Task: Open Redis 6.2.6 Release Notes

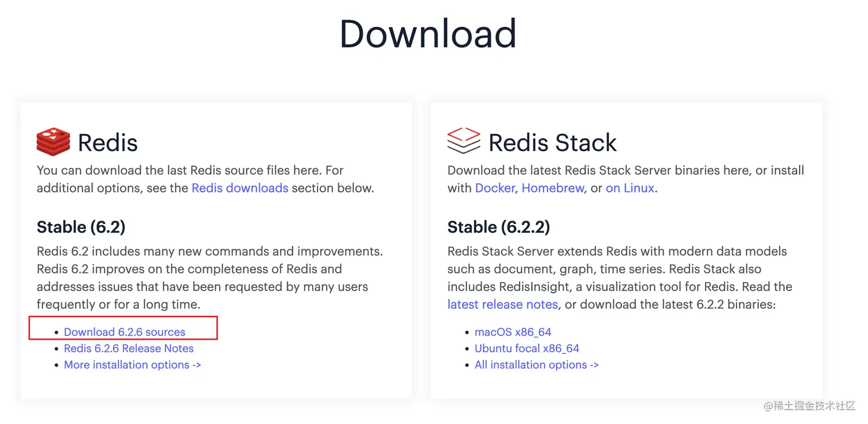Action: 129,348
